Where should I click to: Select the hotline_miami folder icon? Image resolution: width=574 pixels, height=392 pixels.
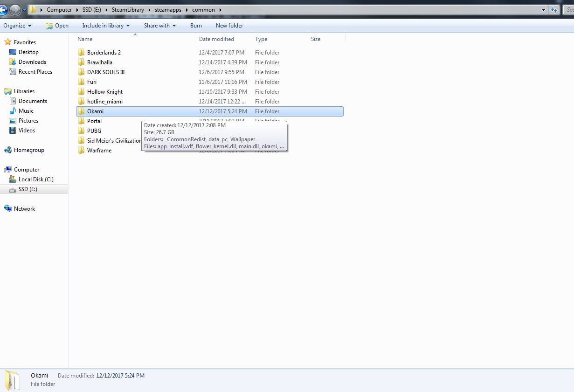coord(81,101)
